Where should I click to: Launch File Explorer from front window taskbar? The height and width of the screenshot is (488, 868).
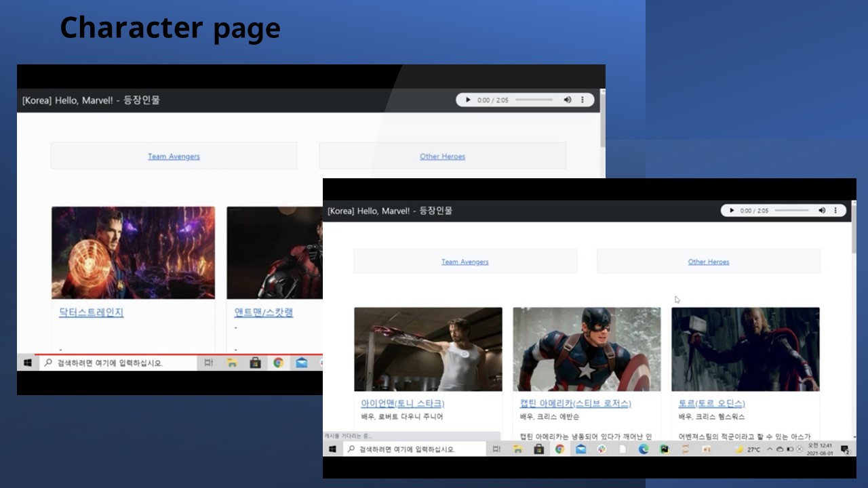[x=517, y=449]
